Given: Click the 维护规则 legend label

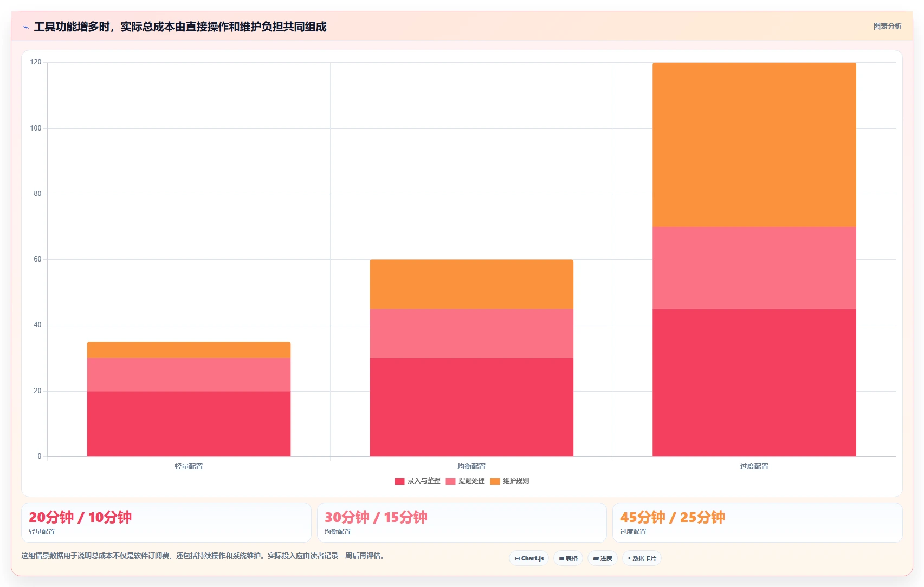Looking at the screenshot, I should click(516, 481).
